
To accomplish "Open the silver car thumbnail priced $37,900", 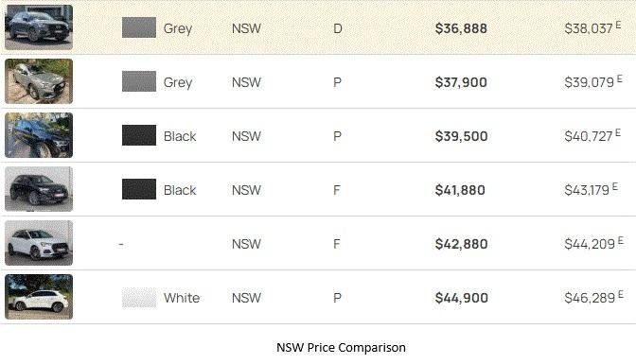I will coord(39,81).
